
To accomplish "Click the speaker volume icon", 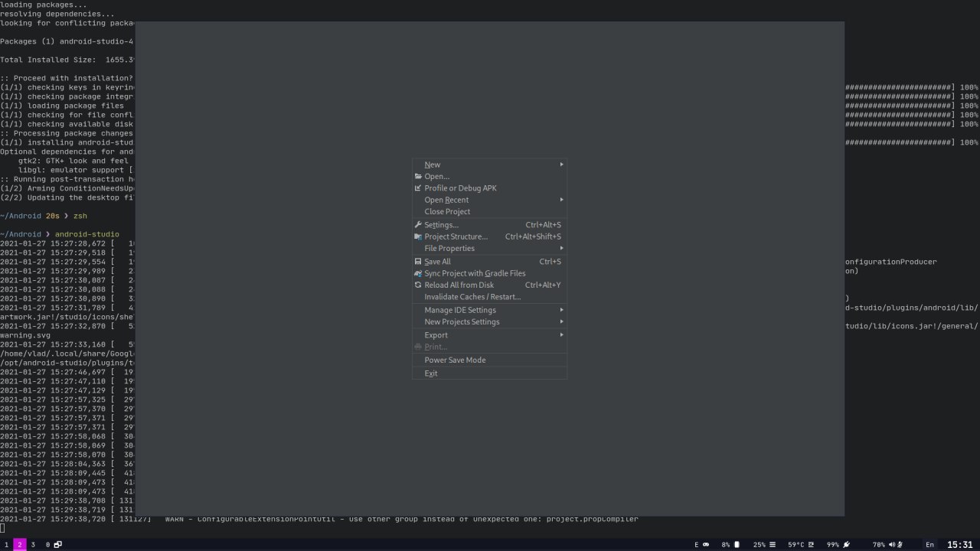I will click(x=892, y=545).
